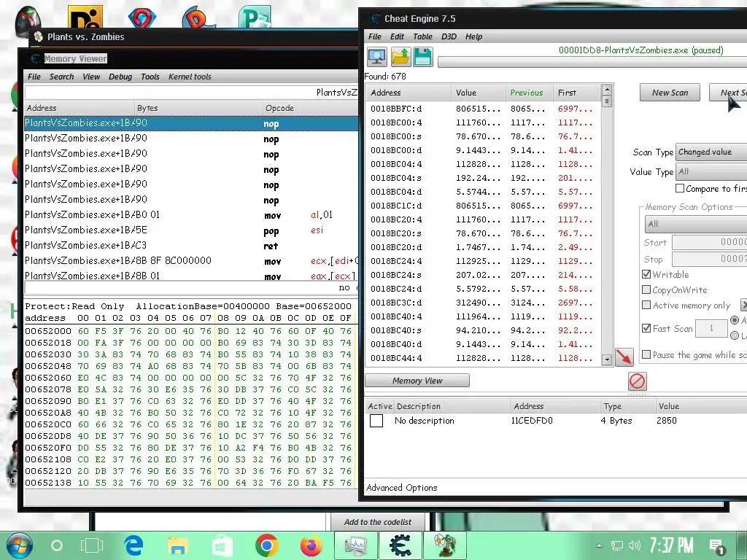Toggle the Writable checkbox

coord(646,274)
